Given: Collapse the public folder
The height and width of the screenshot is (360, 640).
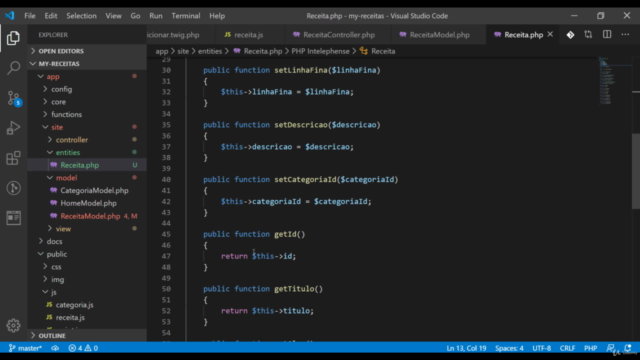Looking at the screenshot, I should [87, 254].
